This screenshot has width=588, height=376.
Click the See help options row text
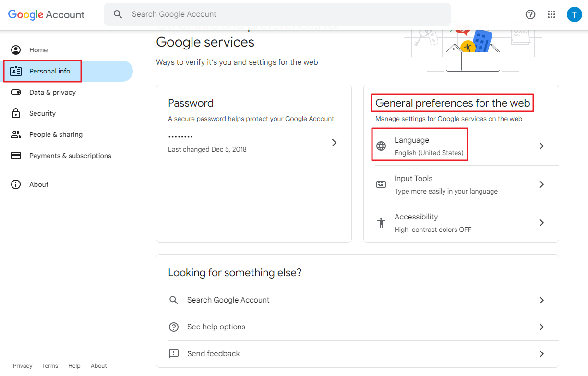pos(216,327)
